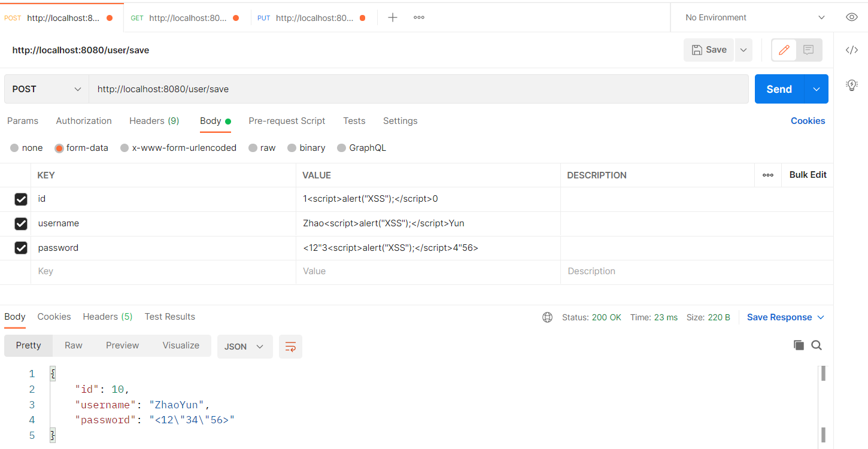Open the request Body tab
Image resolution: width=868 pixels, height=449 pixels.
tap(216, 121)
